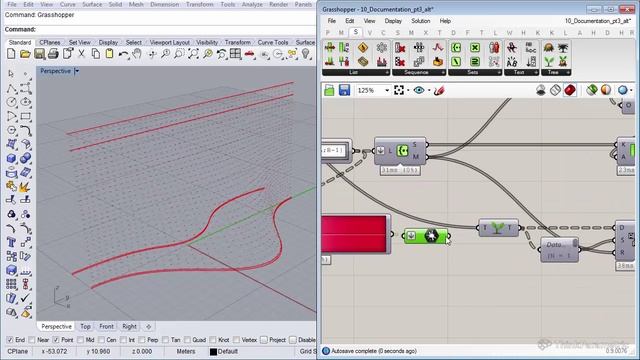Click the Text panel 'AB' icon in Grasshopper ribbon
Viewport: 640px width, 360px height.
point(512,62)
